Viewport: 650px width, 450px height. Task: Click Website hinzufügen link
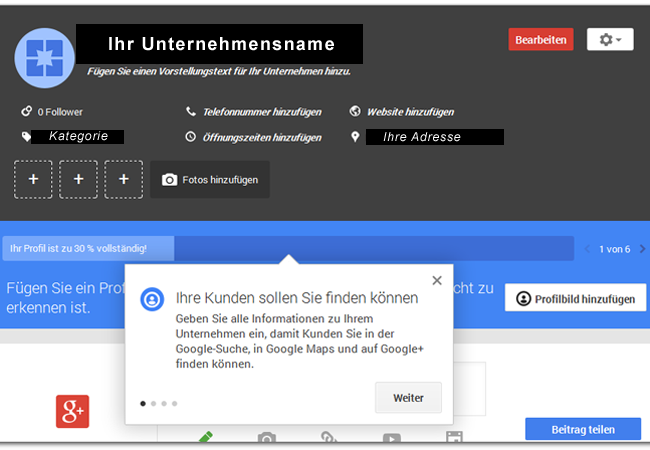410,112
